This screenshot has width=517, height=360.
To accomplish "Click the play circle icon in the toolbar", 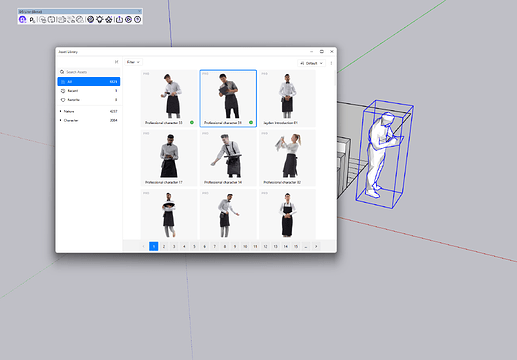I will click(x=128, y=20).
